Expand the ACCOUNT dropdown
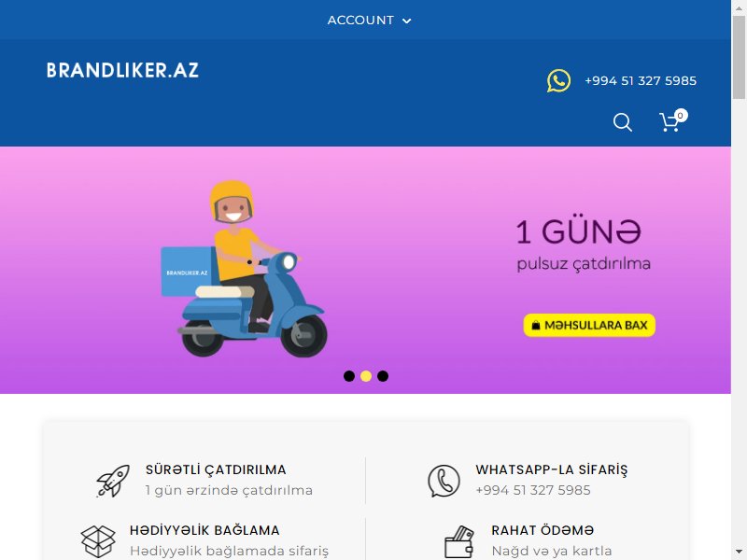This screenshot has height=560, width=747. pos(369,20)
